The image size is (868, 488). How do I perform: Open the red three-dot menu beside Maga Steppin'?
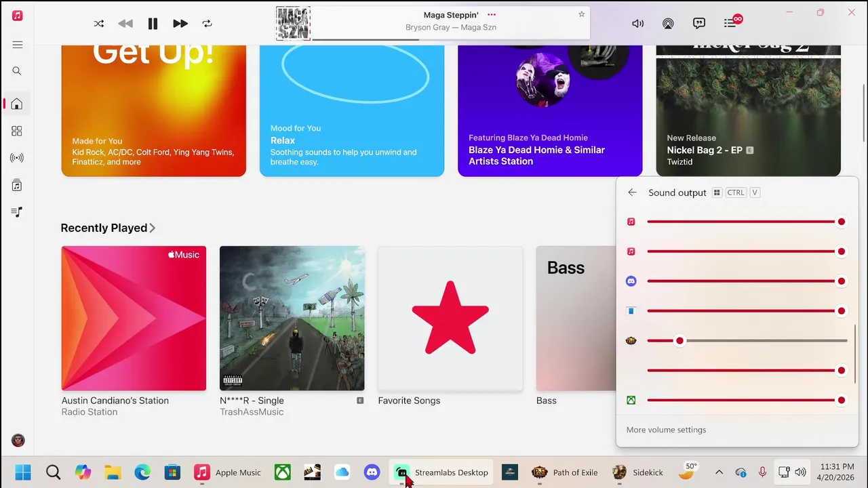point(492,14)
